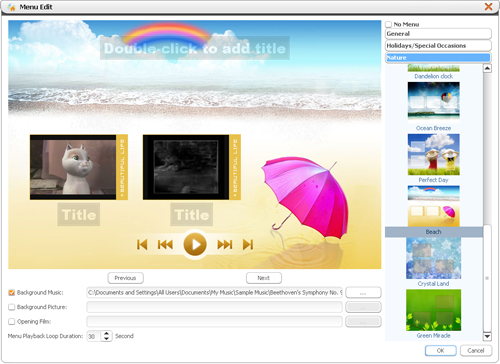Click the Dandelion clock template label
Screen dimensions: 500x364
pyautogui.click(x=433, y=76)
